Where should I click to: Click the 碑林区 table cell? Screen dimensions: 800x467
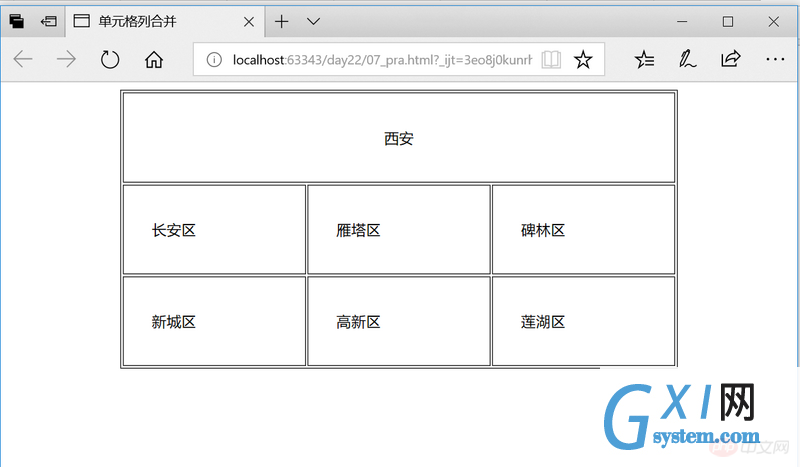pyautogui.click(x=584, y=230)
